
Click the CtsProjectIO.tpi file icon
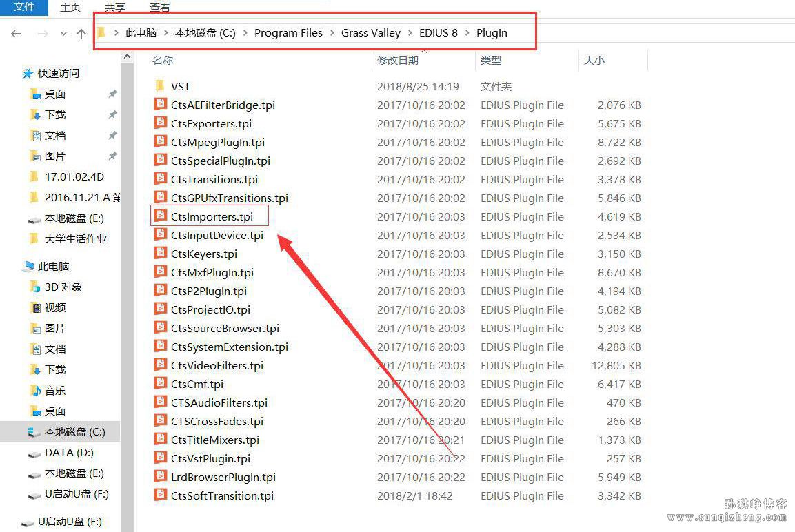pyautogui.click(x=160, y=309)
